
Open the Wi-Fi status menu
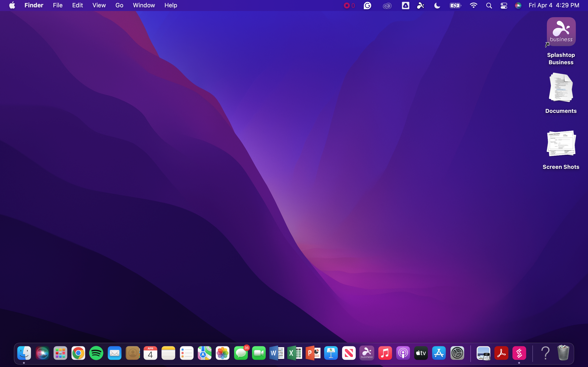473,5
